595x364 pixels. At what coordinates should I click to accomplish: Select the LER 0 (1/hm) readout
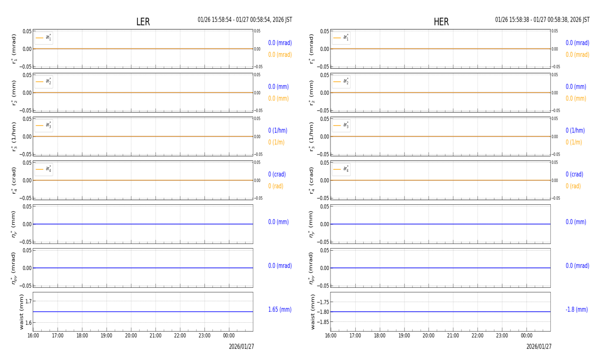click(278, 130)
